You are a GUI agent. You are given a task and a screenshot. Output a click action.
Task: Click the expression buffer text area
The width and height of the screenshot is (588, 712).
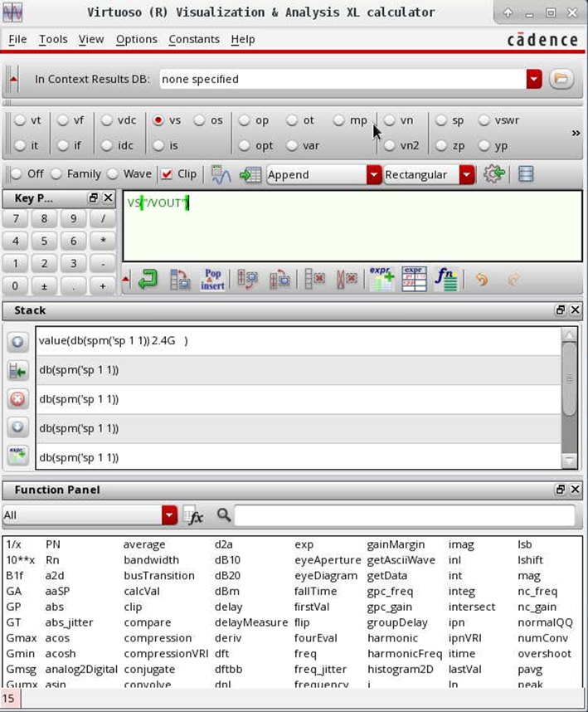pyautogui.click(x=352, y=227)
